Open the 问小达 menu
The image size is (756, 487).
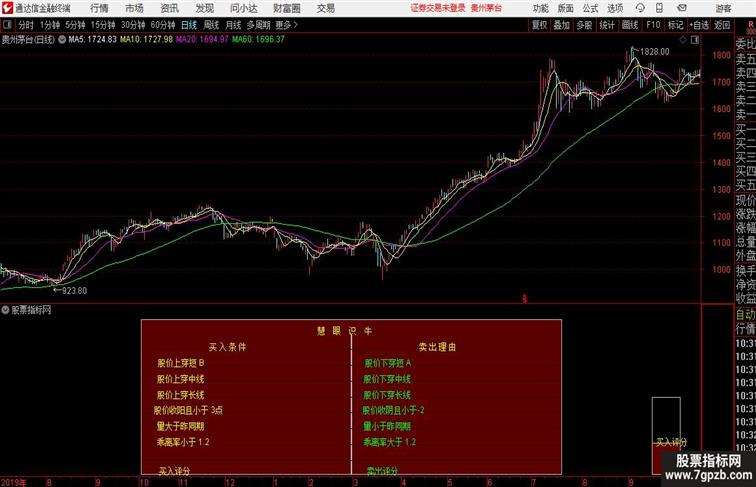[243, 8]
